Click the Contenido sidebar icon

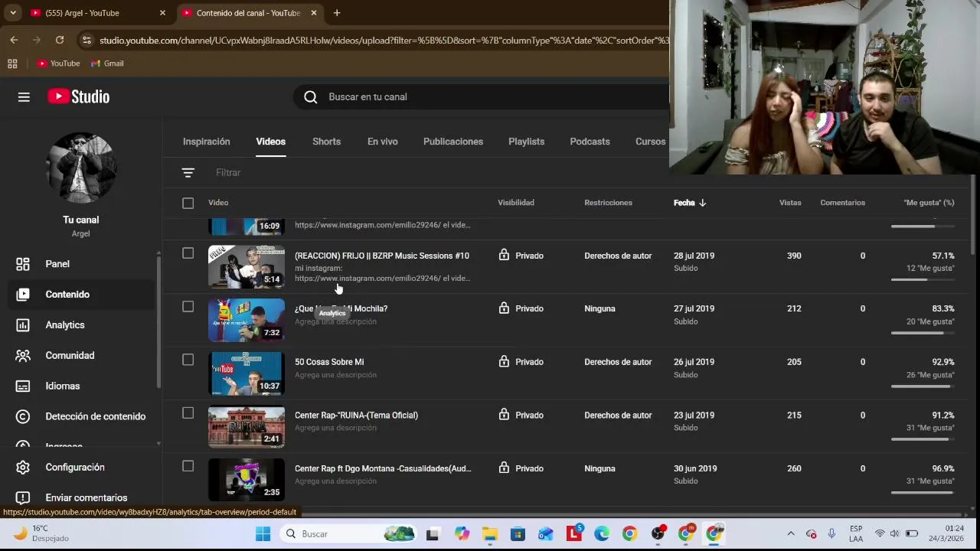23,295
